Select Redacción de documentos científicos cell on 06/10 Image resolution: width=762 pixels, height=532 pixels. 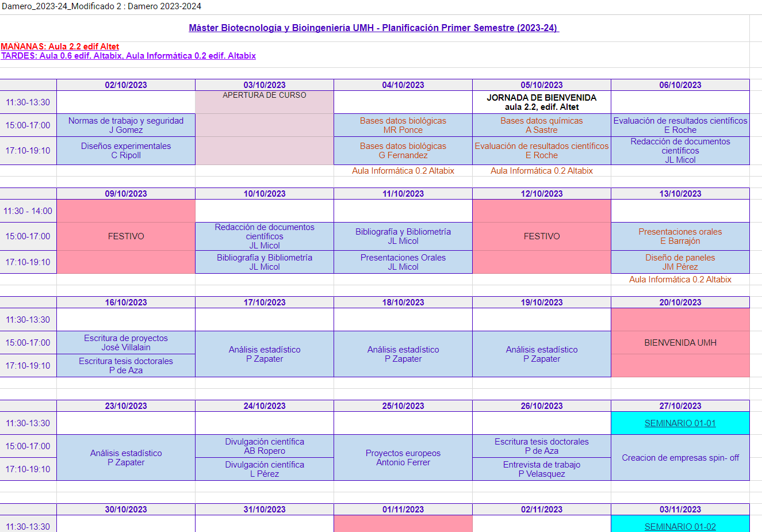pos(680,151)
